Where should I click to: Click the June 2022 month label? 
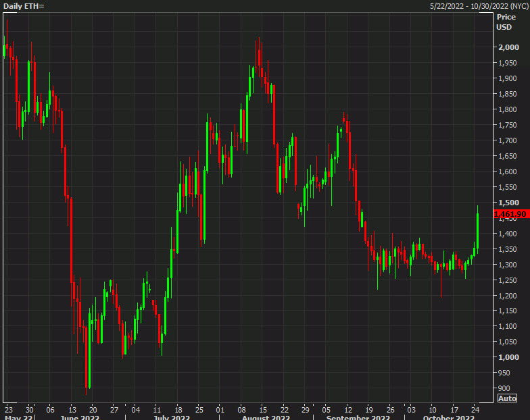click(80, 417)
